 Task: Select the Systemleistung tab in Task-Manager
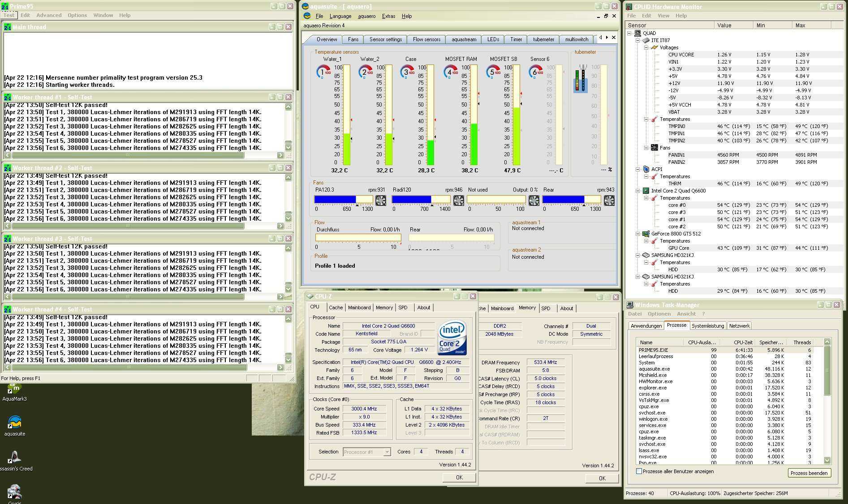(707, 326)
